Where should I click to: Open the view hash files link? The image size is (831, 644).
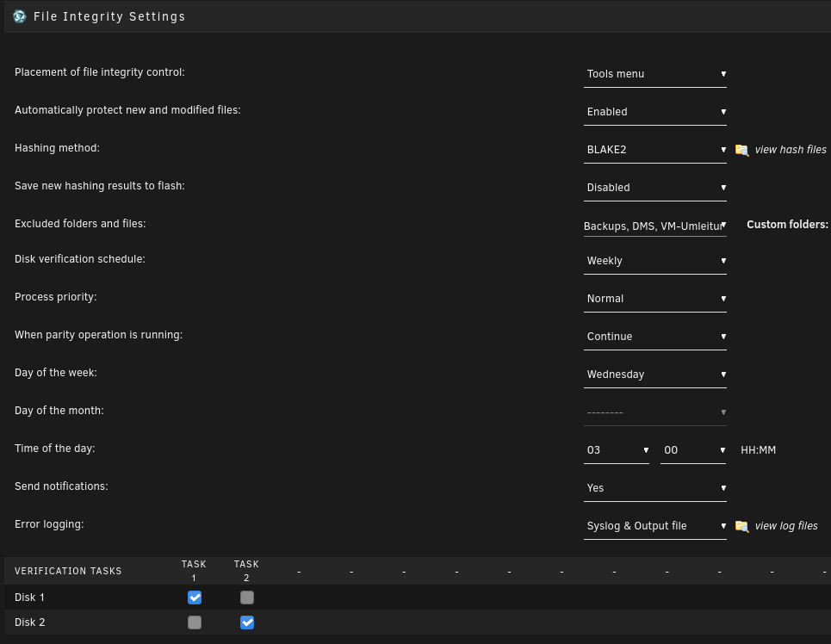click(x=791, y=150)
